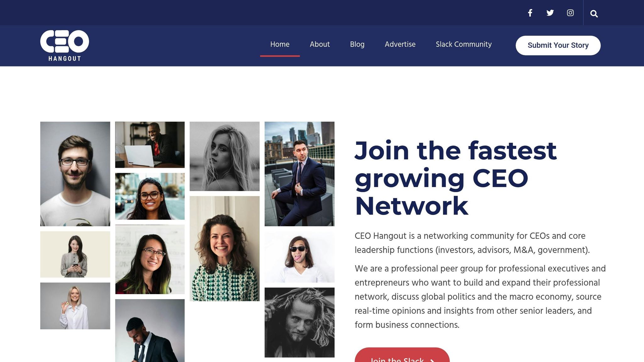644x362 pixels.
Task: Click the man in suit rooftop photo
Action: coord(299,174)
